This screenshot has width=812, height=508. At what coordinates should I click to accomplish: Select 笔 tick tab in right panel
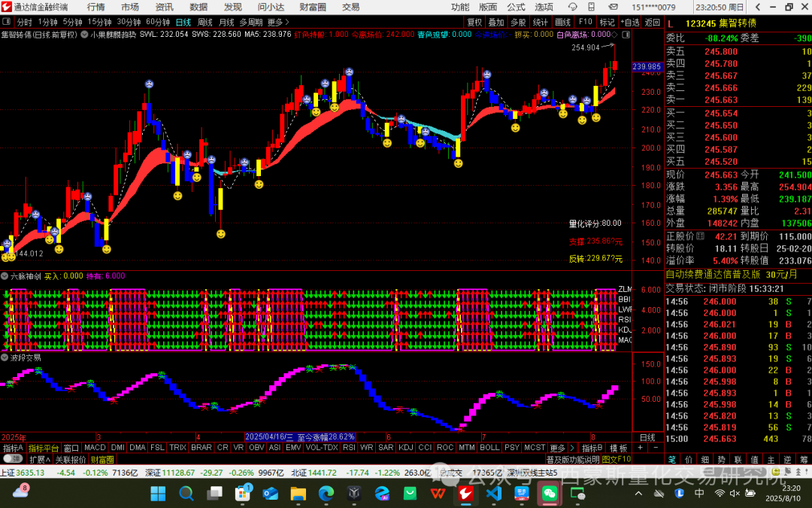point(671,459)
